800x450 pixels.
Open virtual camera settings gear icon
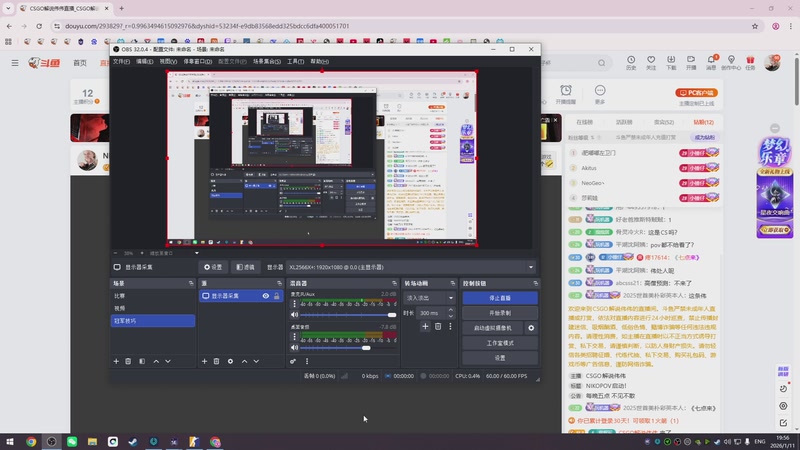click(531, 328)
